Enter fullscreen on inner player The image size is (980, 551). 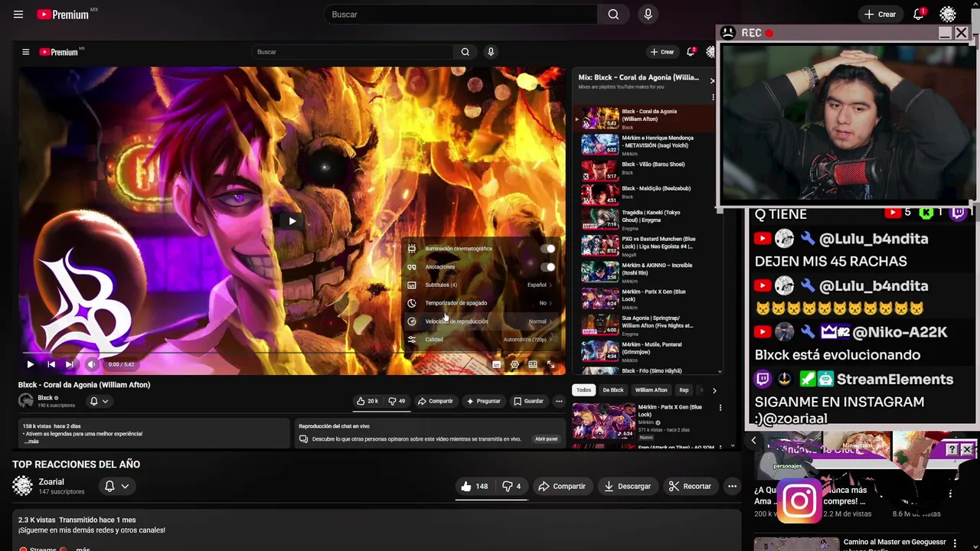(x=550, y=364)
